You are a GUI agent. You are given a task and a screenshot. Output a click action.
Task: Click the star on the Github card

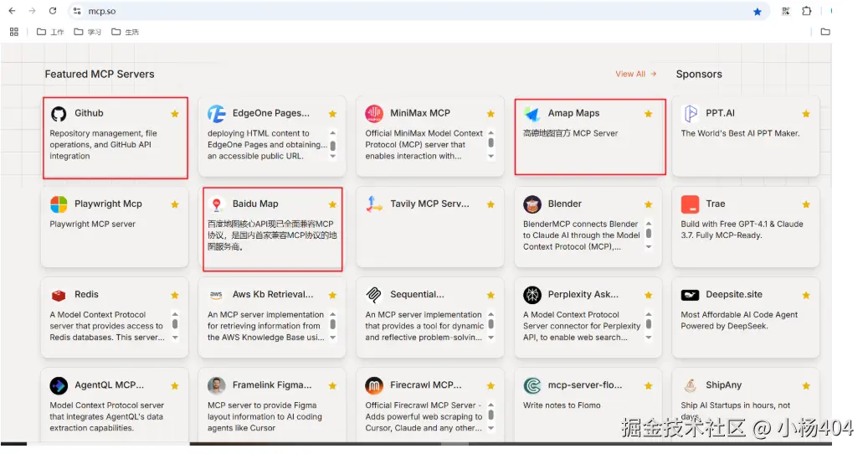(x=175, y=114)
